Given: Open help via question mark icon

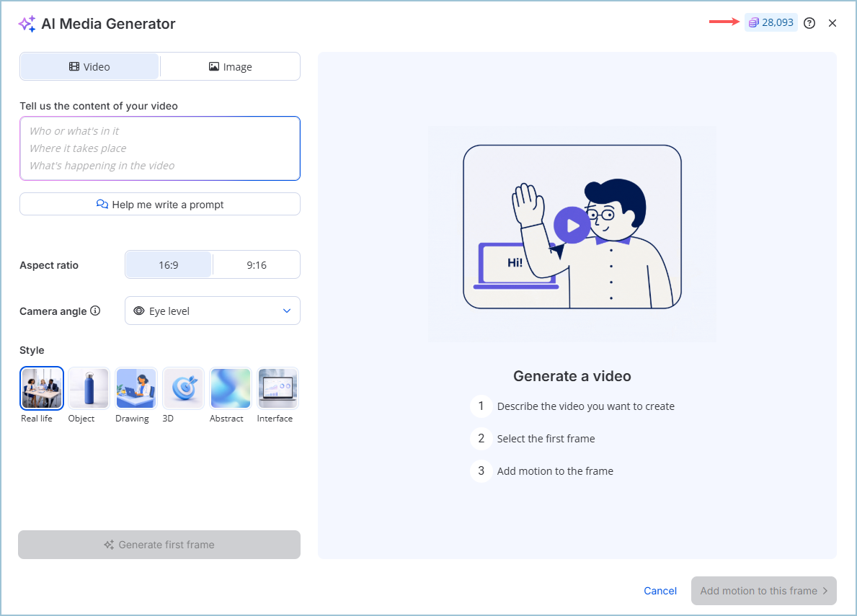Looking at the screenshot, I should click(809, 23).
